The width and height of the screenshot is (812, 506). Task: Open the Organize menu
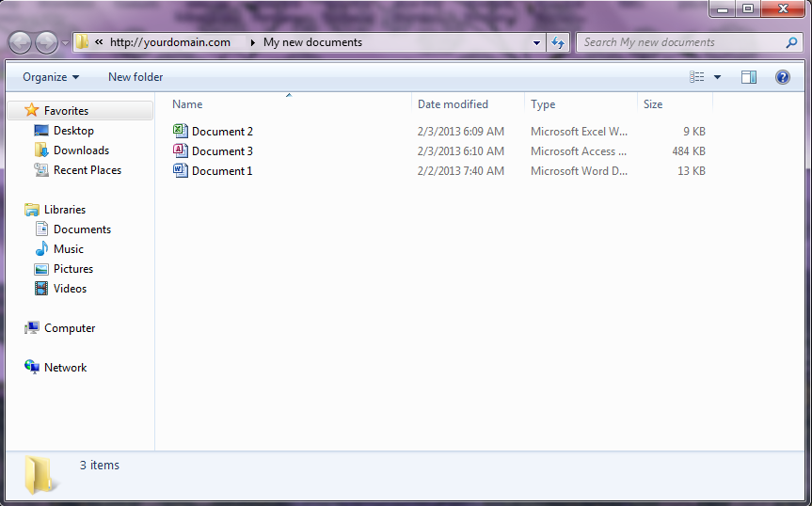coord(51,77)
